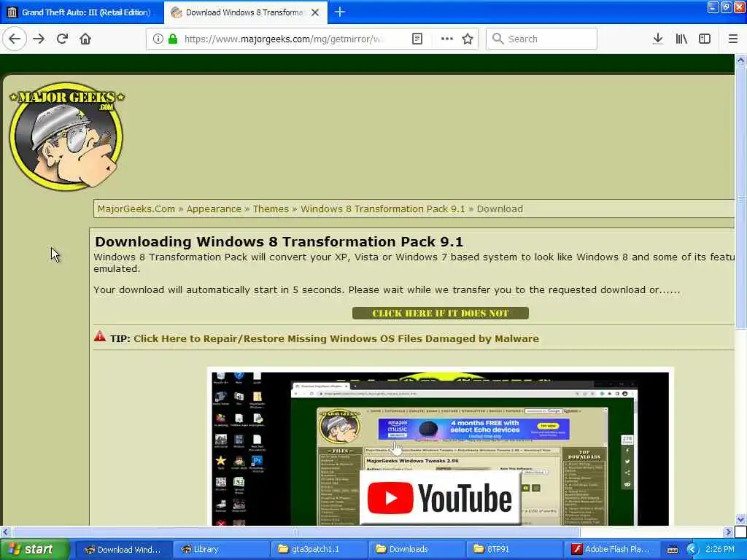Open MajorGeeks.Com breadcrumb link
The height and width of the screenshot is (560, 747).
(x=136, y=209)
